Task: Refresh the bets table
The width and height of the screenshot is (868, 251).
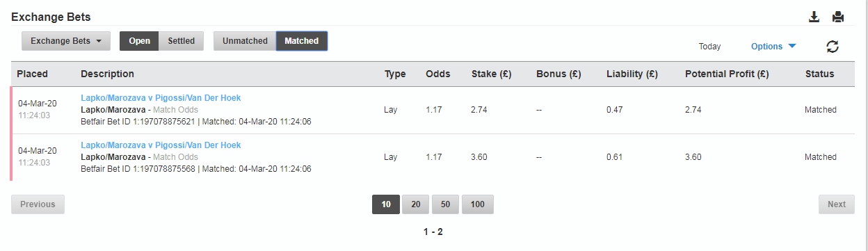Action: [x=833, y=47]
